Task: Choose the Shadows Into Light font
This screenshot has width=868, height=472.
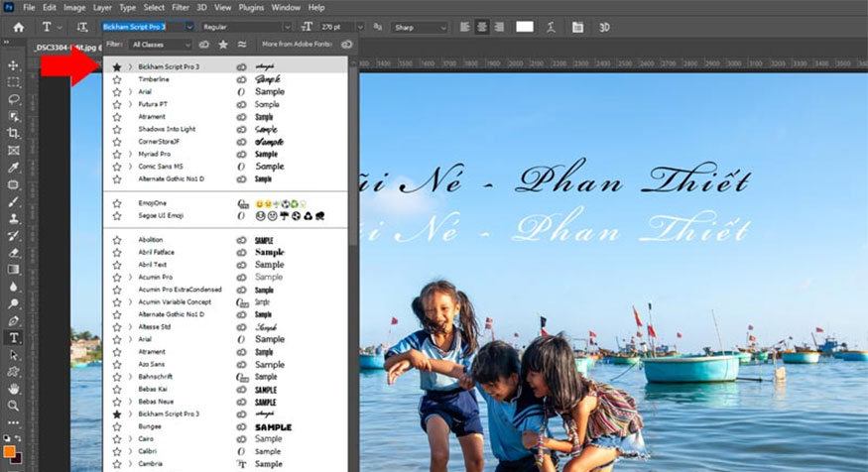Action: (x=167, y=130)
